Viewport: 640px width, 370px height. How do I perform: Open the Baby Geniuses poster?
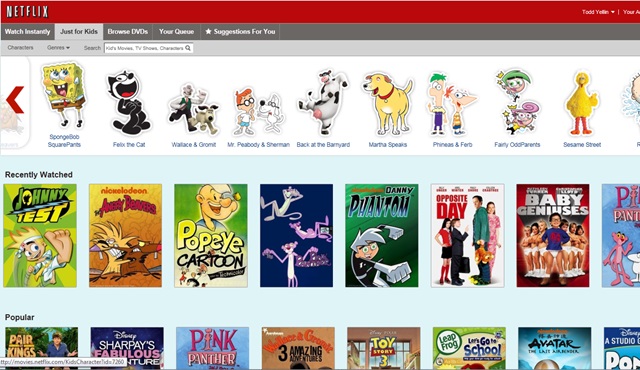pyautogui.click(x=553, y=235)
